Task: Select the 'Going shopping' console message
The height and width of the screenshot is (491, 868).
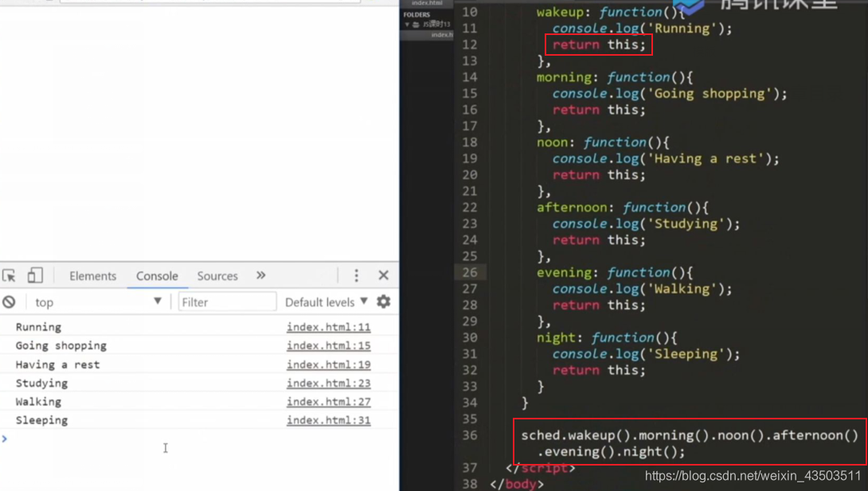Action: click(61, 345)
